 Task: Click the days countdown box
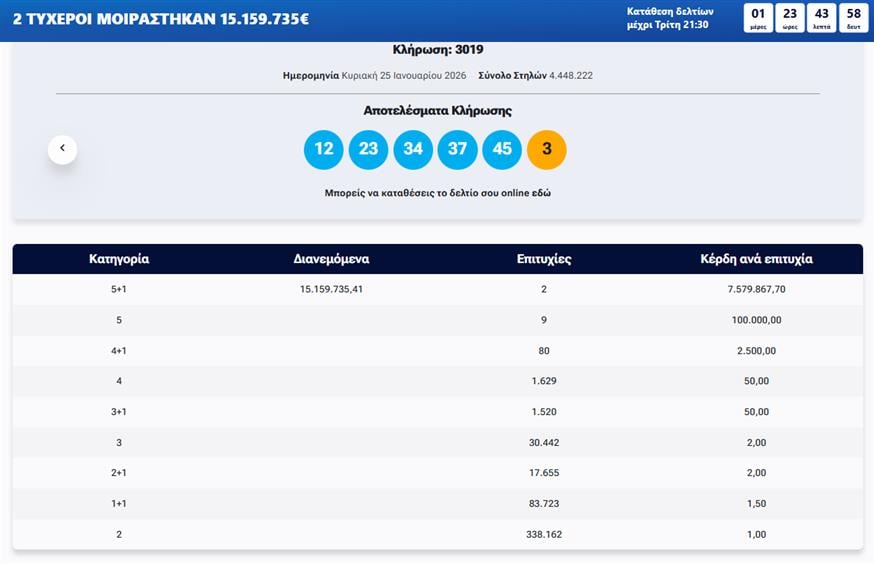click(758, 18)
